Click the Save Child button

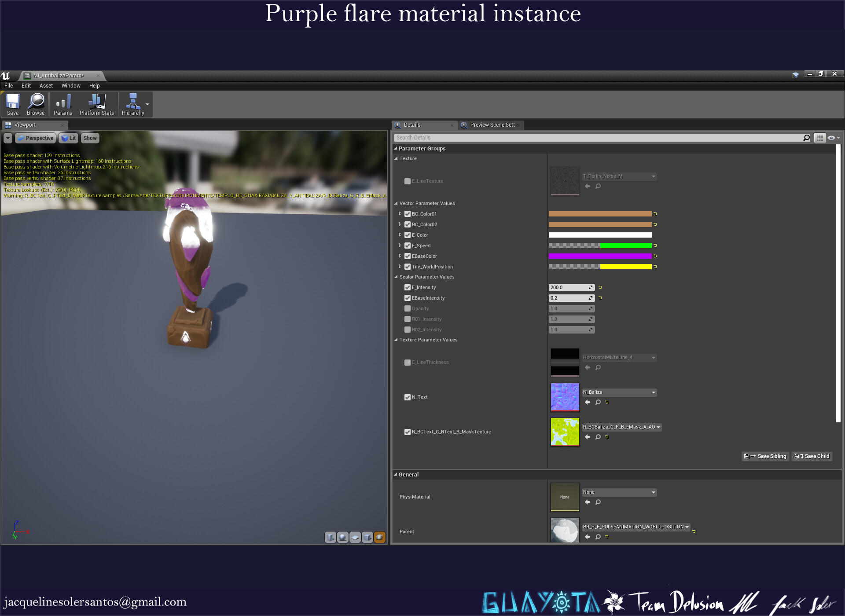pos(812,456)
